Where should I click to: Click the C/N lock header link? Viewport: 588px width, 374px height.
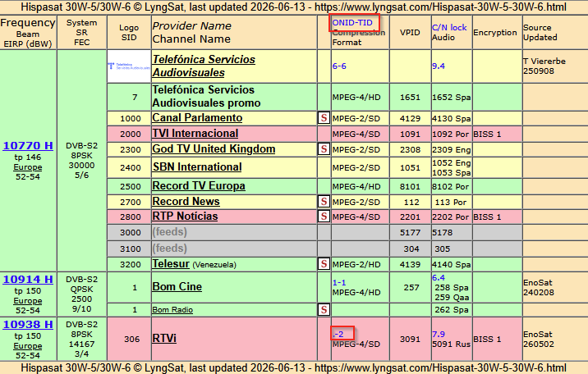[x=449, y=27]
